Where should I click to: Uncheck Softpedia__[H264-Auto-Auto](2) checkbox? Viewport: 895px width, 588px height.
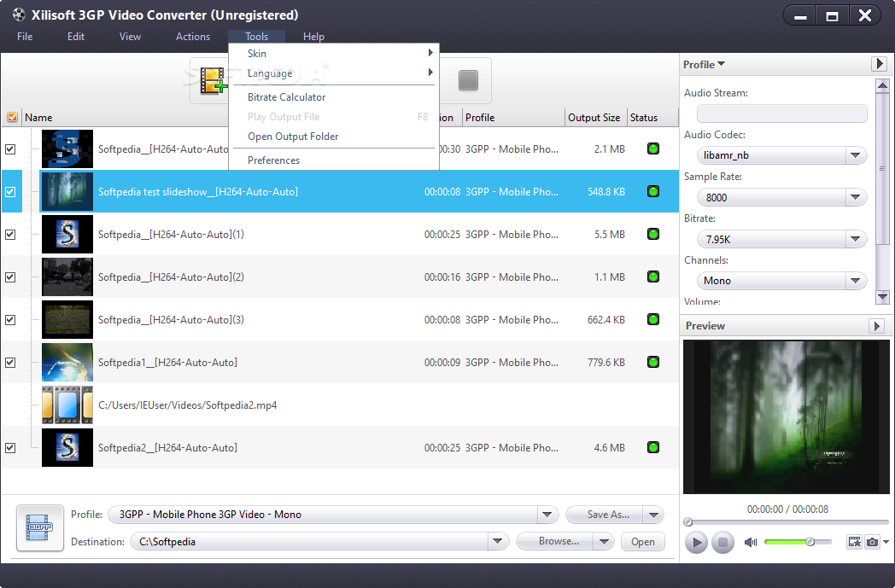10,277
